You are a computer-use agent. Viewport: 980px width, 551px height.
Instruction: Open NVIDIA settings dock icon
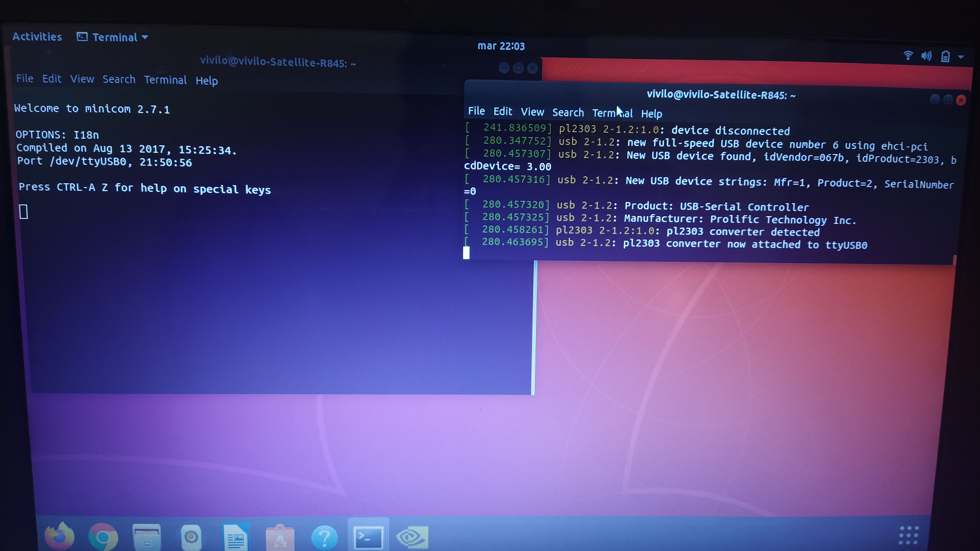(412, 537)
